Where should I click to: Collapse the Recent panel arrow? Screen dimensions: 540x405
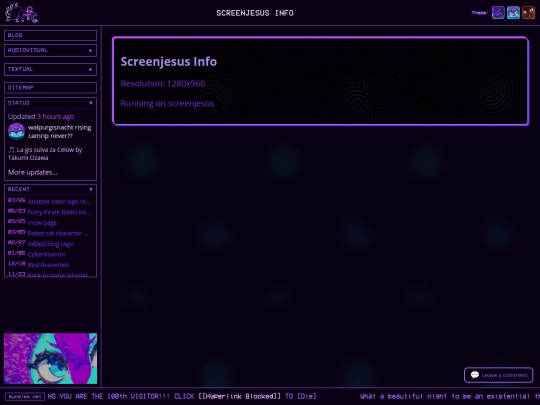pyautogui.click(x=91, y=189)
